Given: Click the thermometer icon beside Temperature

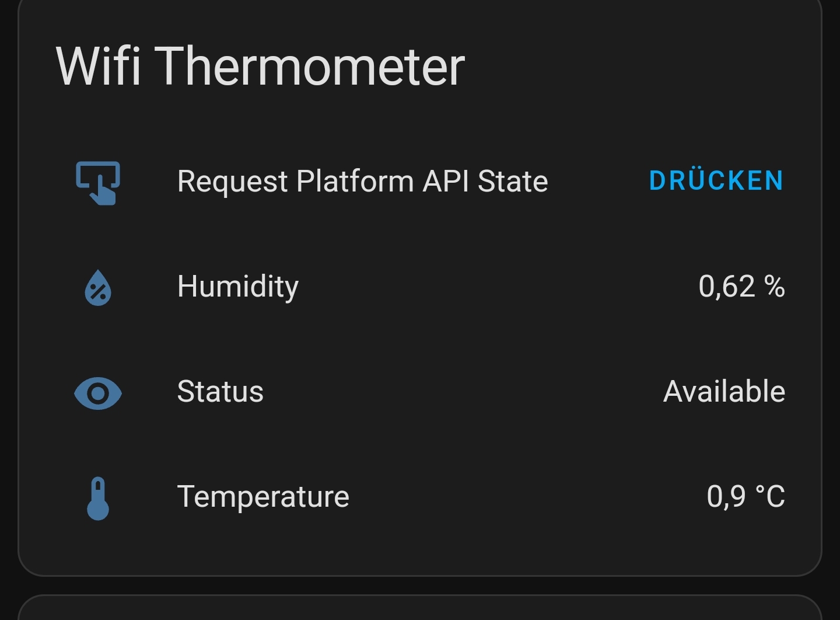Looking at the screenshot, I should click(98, 498).
